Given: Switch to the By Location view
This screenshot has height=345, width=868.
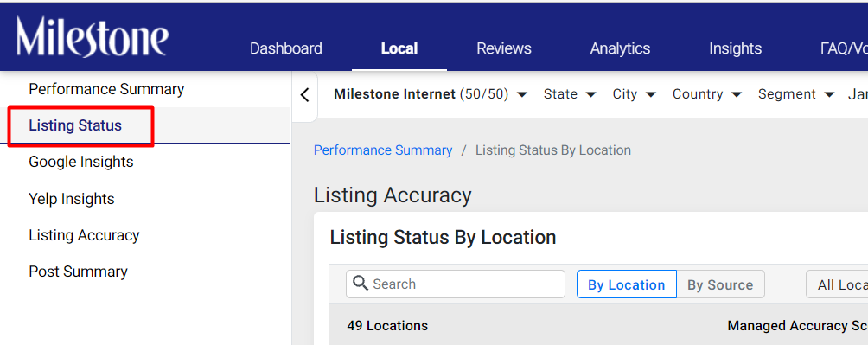Looking at the screenshot, I should pyautogui.click(x=627, y=284).
